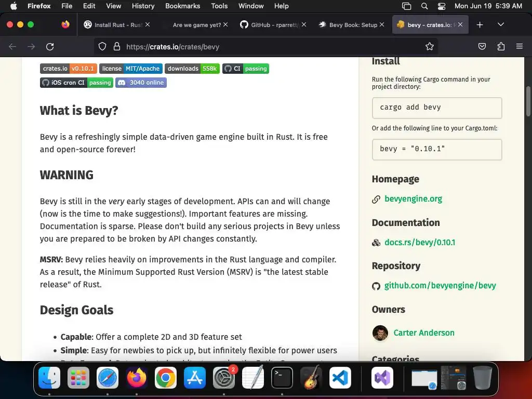Open Terminal from the Dock
532x399 pixels.
tap(282, 378)
